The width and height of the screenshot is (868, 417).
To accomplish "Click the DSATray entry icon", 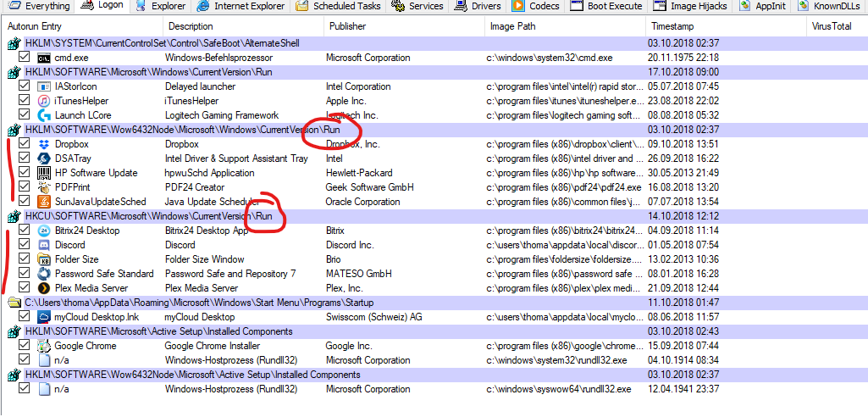I will 44,158.
